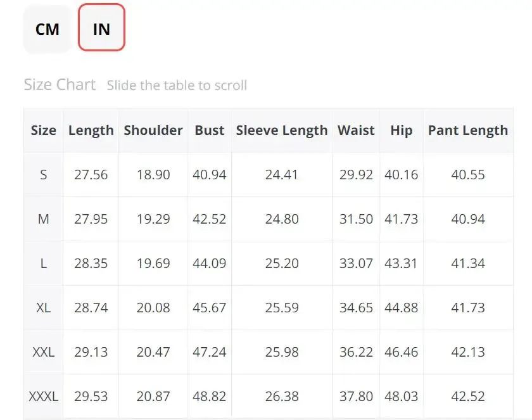The width and height of the screenshot is (532, 420).
Task: Select the Waist column header
Action: click(356, 130)
